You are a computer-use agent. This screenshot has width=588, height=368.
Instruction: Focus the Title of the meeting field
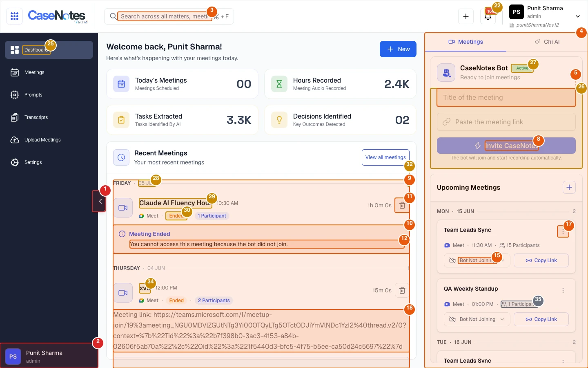coord(506,97)
